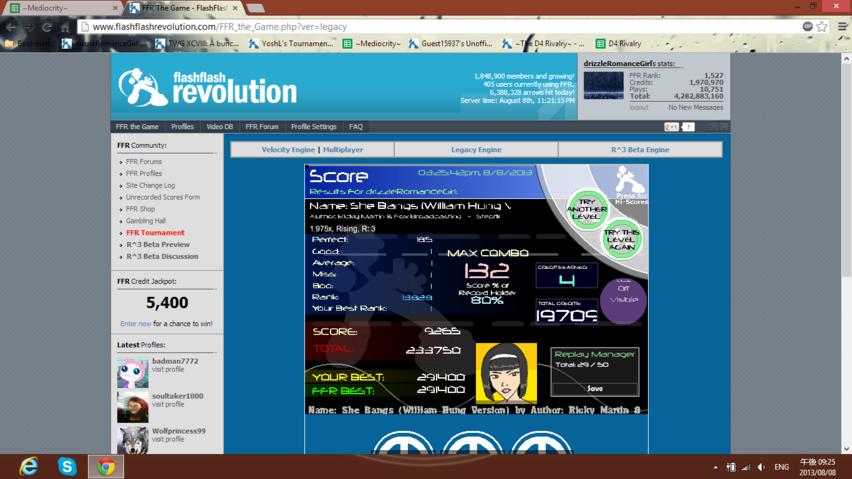Open FFR Forum menu item
This screenshot has width=852, height=479.
click(261, 127)
